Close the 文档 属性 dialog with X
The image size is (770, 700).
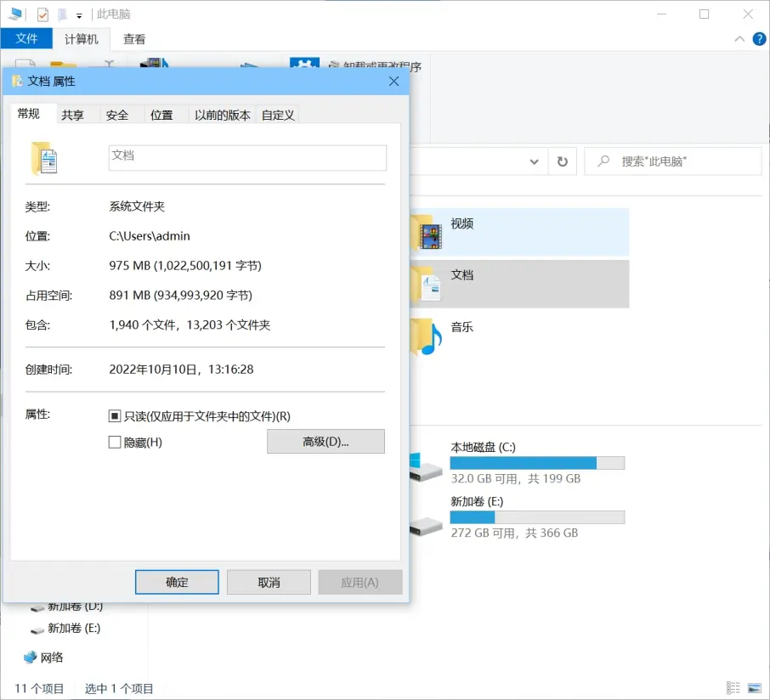pos(393,82)
